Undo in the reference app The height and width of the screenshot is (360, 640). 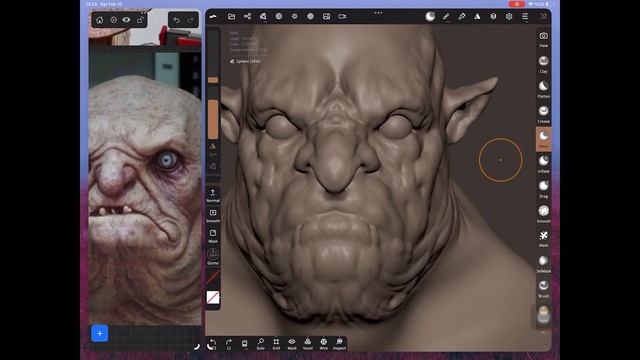(x=176, y=20)
